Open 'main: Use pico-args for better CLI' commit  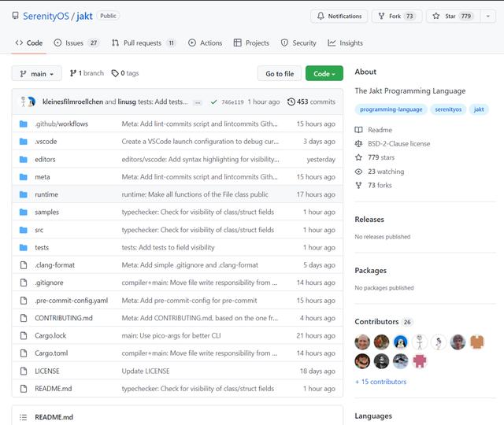tap(172, 336)
